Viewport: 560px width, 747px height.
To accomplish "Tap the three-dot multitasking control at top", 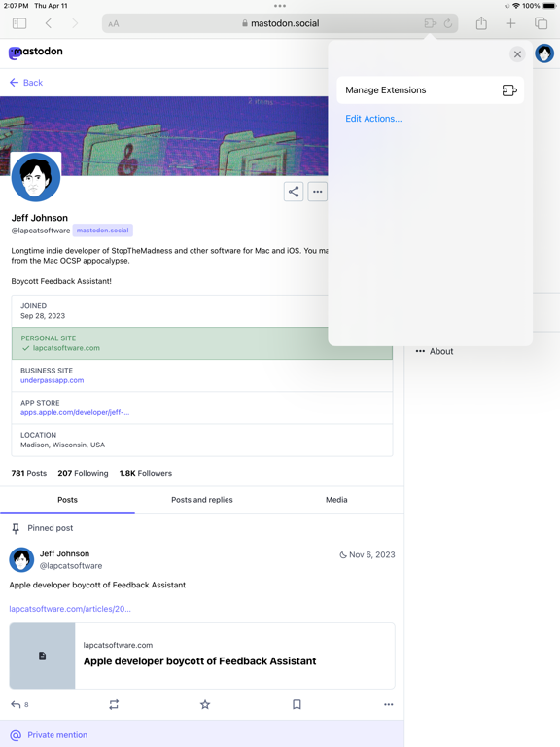I will tap(280, 6).
